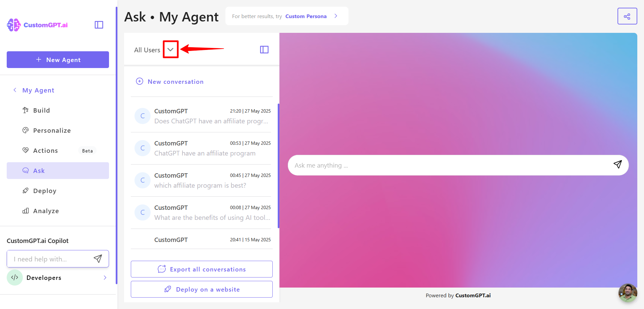Click the conversation list scrollbar
The width and height of the screenshot is (644, 309).
[278, 166]
